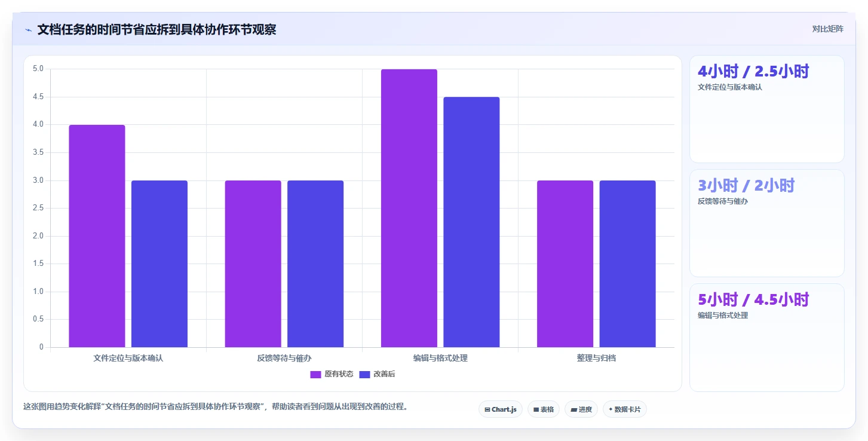The image size is (868, 441).
Task: Click the chart title 文档任务的时间节省应拆到具体协作环节观察
Action: tap(157, 30)
